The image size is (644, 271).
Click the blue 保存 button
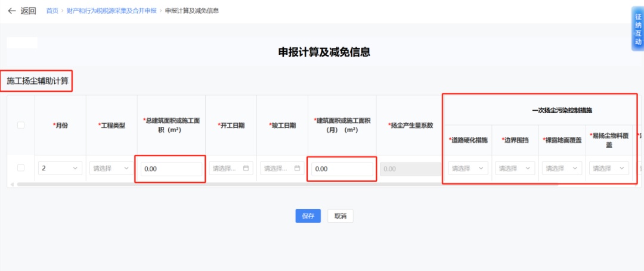click(x=308, y=216)
